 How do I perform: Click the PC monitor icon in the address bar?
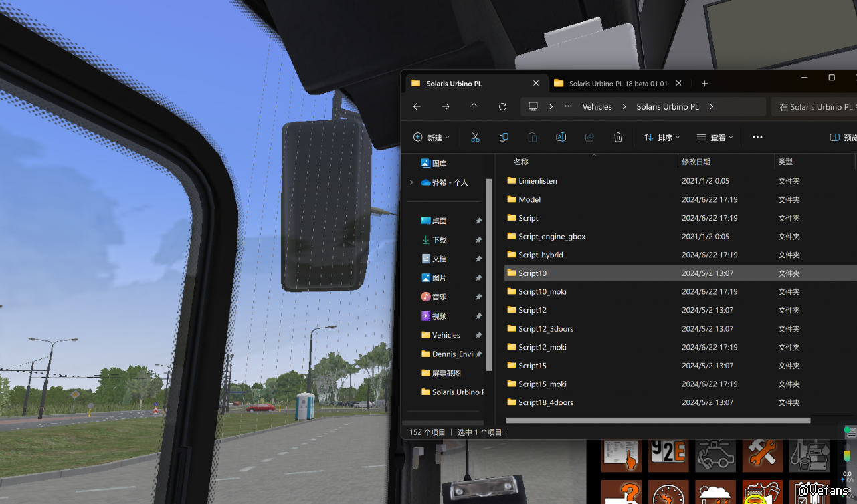tap(533, 106)
